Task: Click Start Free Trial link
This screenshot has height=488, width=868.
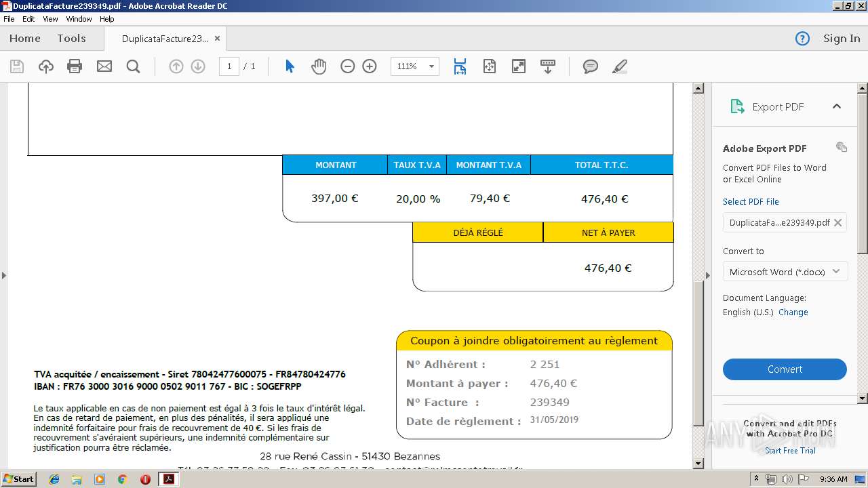Action: point(790,451)
